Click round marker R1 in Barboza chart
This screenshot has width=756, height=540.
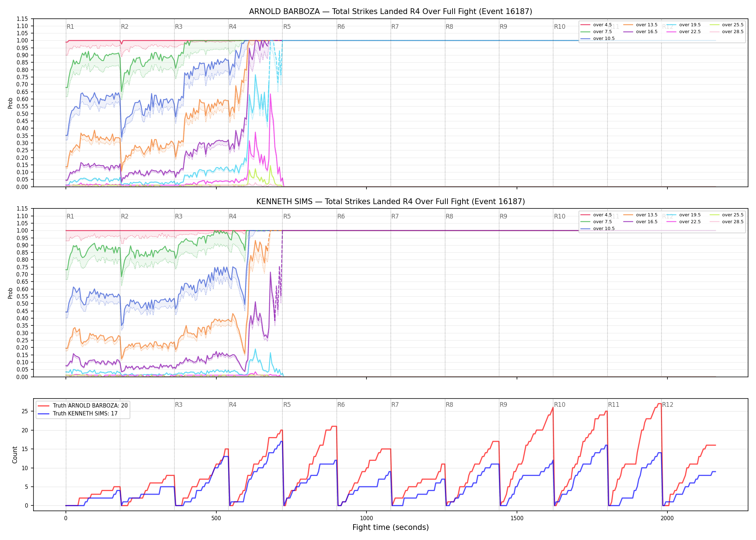70,27
